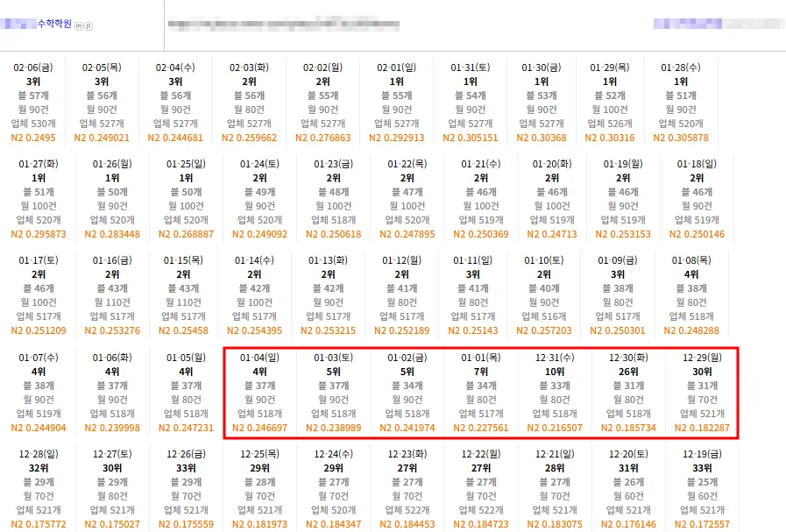Click 원 80건 under 02-03(화)

[x=249, y=110]
